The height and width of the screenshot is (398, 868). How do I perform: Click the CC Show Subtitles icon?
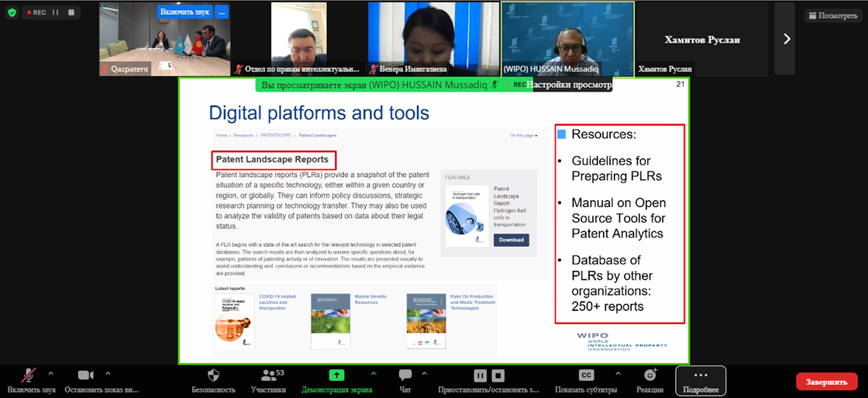tap(586, 376)
